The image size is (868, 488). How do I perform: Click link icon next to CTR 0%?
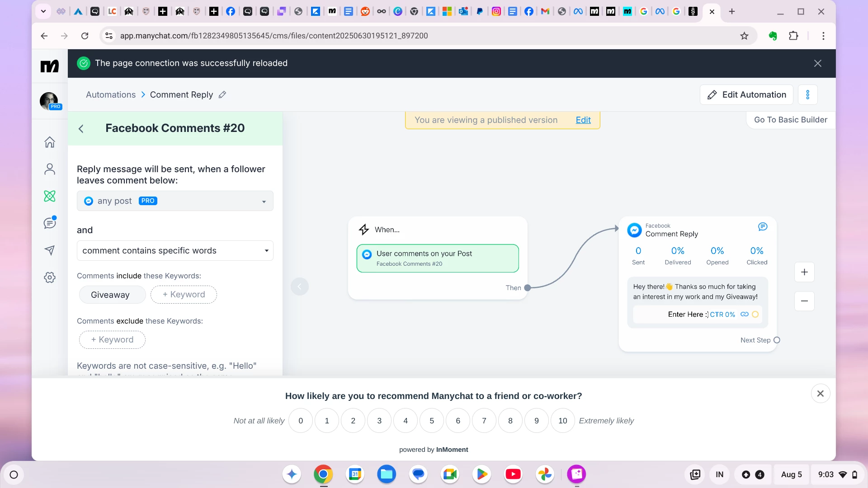point(744,314)
